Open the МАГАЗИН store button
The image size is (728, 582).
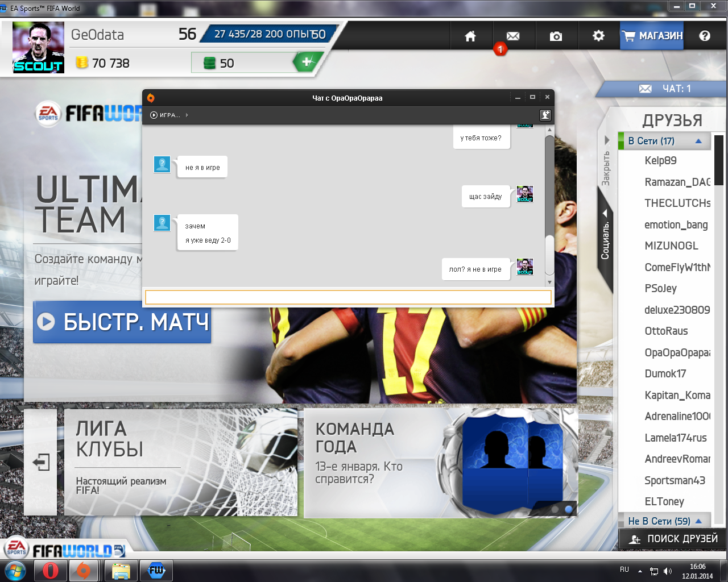pyautogui.click(x=652, y=36)
